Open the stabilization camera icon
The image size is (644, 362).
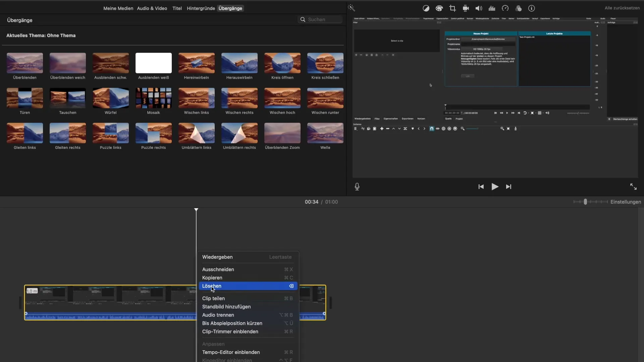(x=466, y=8)
